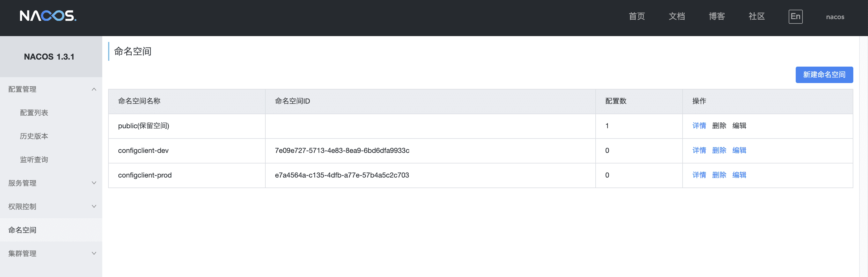Screen dimensions: 868x277
Task: Click the 新建命名空间 button
Action: [x=824, y=75]
